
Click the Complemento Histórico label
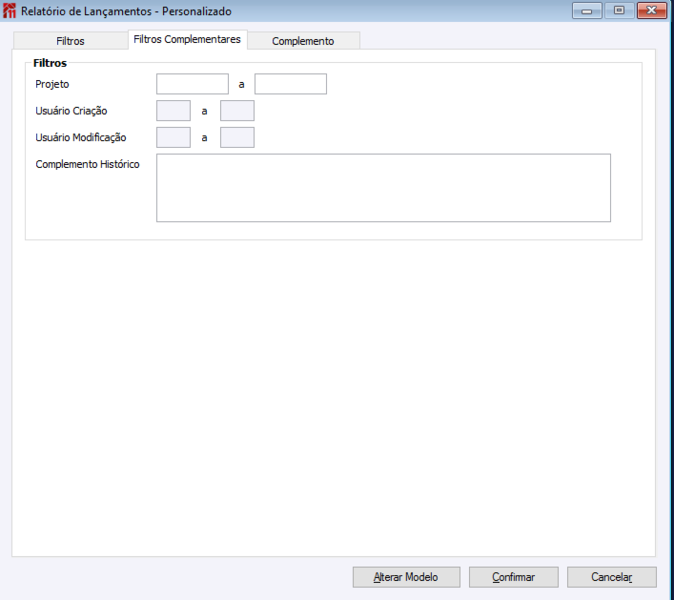(88, 164)
